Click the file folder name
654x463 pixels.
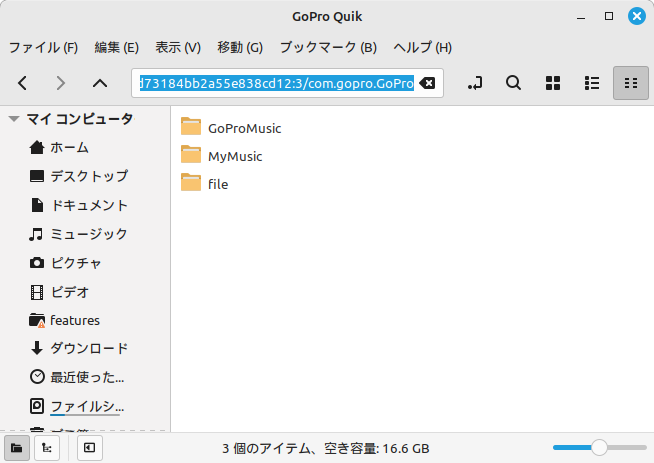[x=218, y=184]
